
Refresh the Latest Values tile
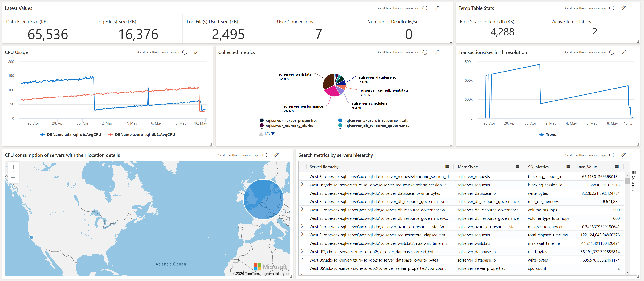425,8
